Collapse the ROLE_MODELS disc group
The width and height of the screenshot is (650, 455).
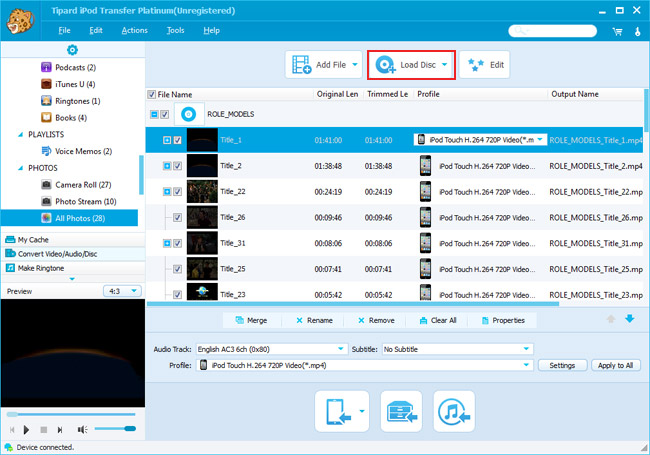click(154, 114)
